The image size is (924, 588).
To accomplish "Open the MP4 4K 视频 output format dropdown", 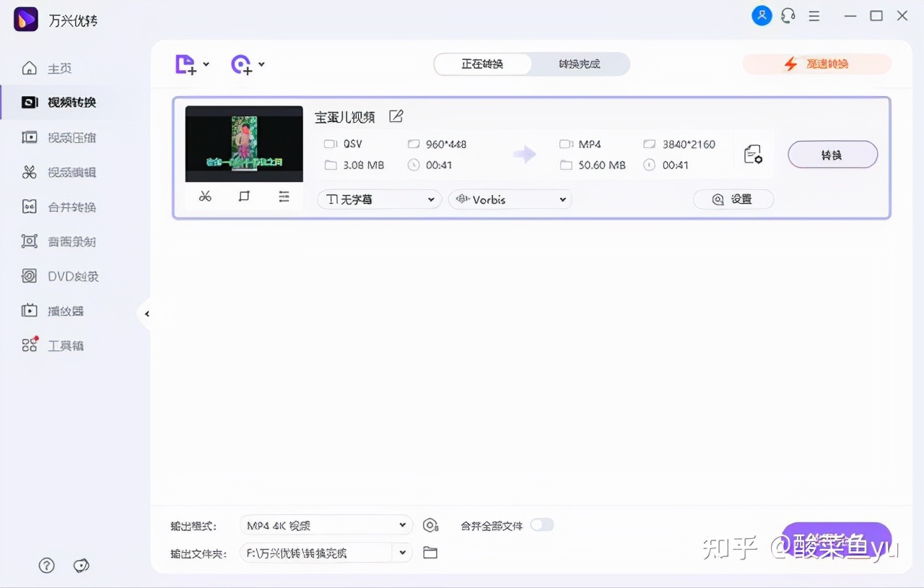I will pyautogui.click(x=326, y=525).
